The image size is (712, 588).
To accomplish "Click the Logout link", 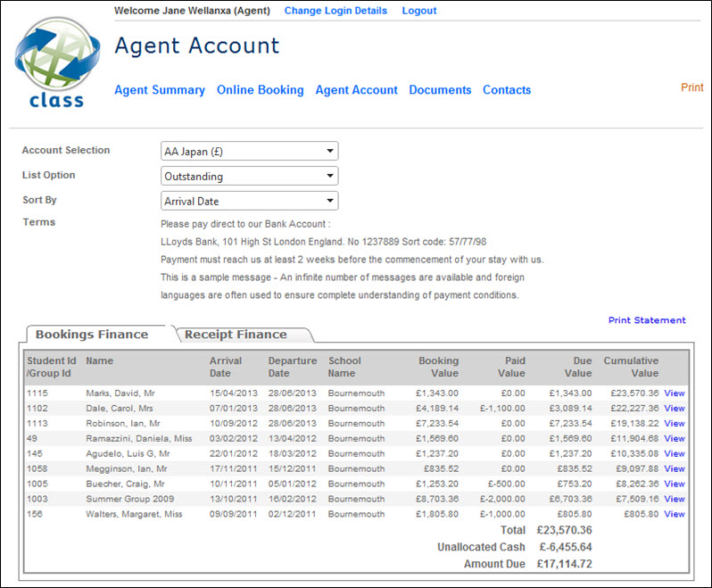I will (419, 11).
